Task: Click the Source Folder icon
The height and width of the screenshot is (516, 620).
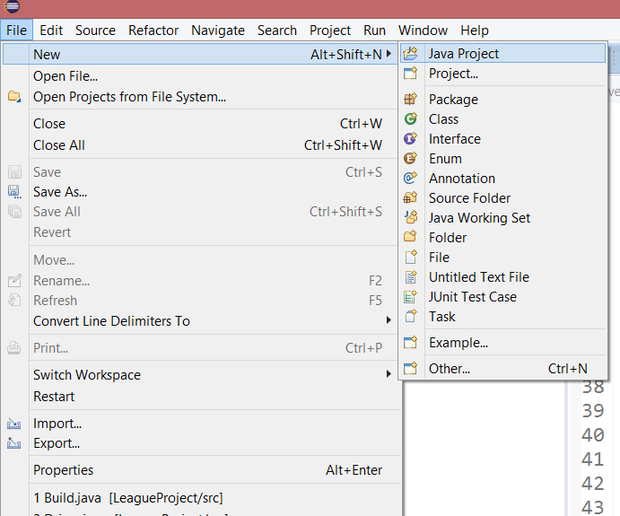Action: pos(410,198)
